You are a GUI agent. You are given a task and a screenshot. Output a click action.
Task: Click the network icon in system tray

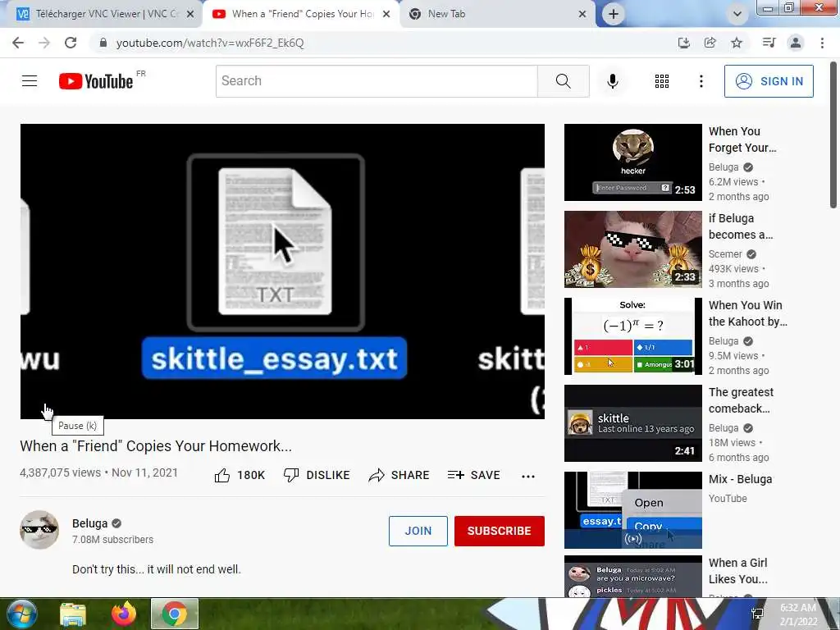(757, 614)
